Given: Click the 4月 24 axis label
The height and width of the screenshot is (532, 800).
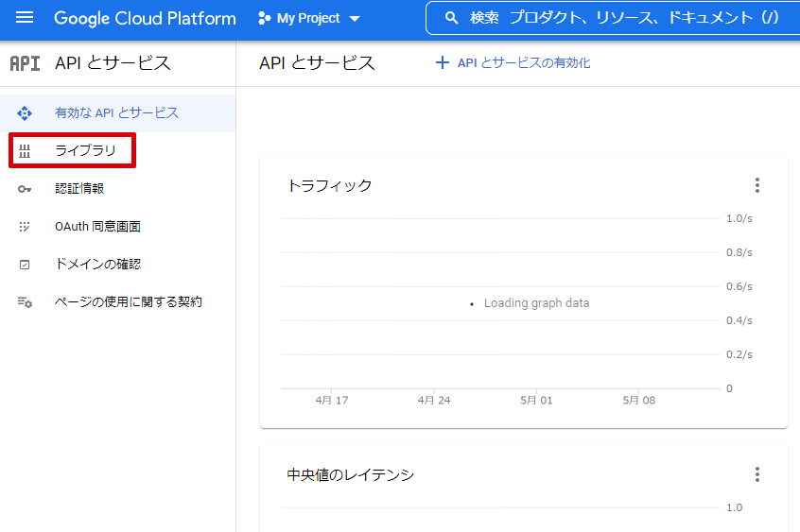Looking at the screenshot, I should click(x=434, y=401).
